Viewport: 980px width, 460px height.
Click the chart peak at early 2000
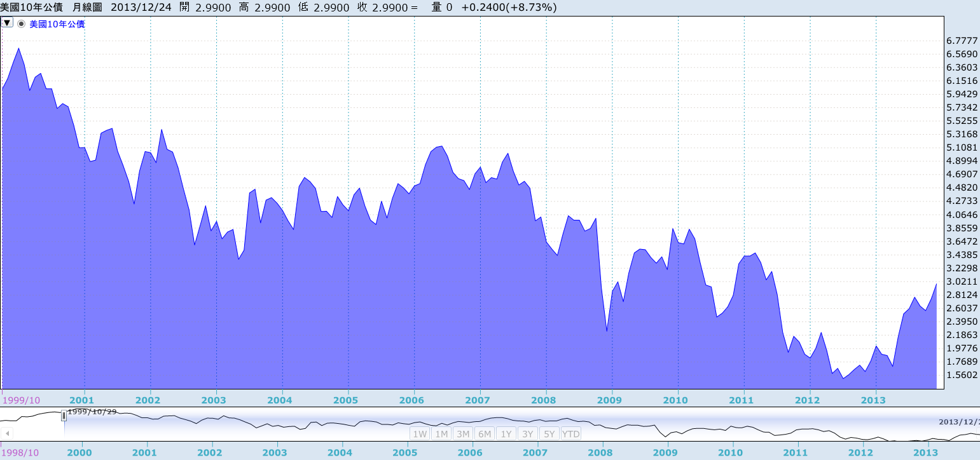coord(18,48)
